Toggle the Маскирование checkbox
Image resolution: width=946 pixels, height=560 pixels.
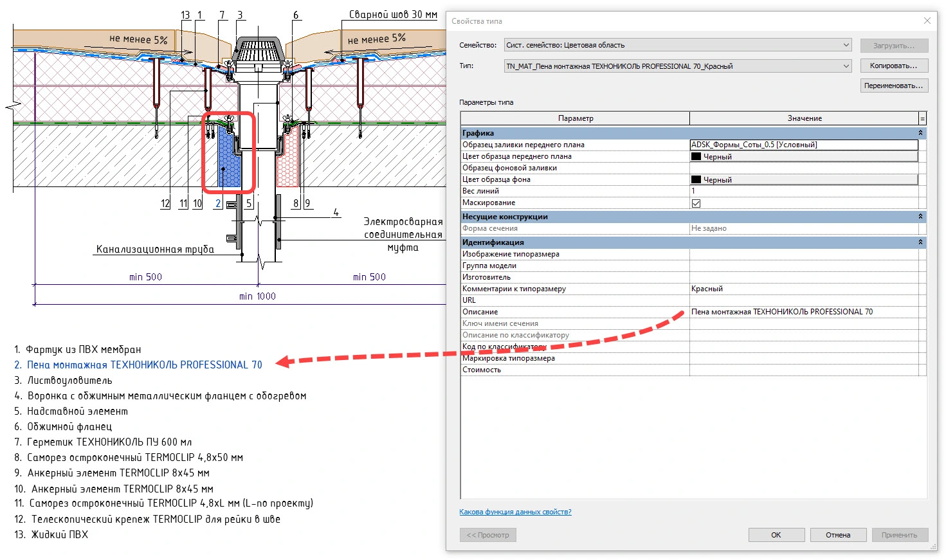696,203
